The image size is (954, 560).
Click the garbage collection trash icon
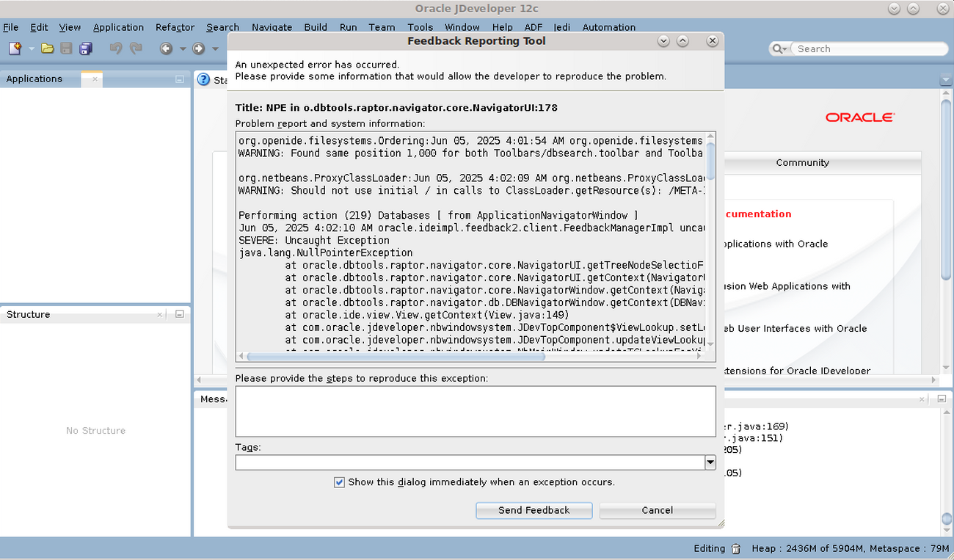click(x=736, y=548)
